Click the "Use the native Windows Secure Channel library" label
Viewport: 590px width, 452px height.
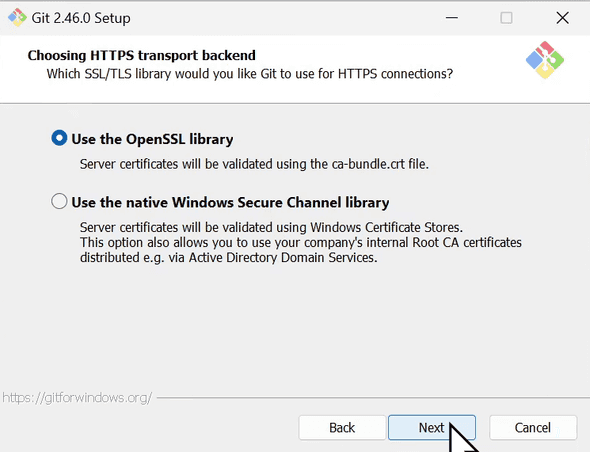click(230, 202)
